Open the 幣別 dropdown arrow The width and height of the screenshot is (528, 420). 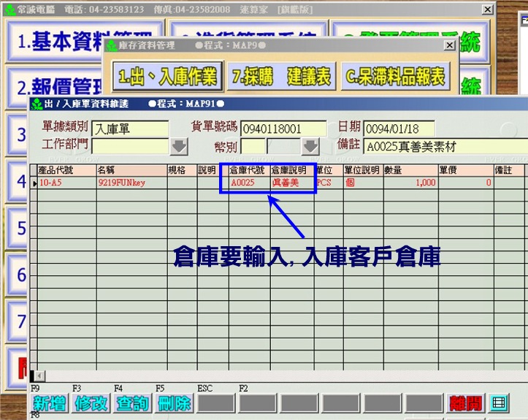pyautogui.click(x=311, y=145)
